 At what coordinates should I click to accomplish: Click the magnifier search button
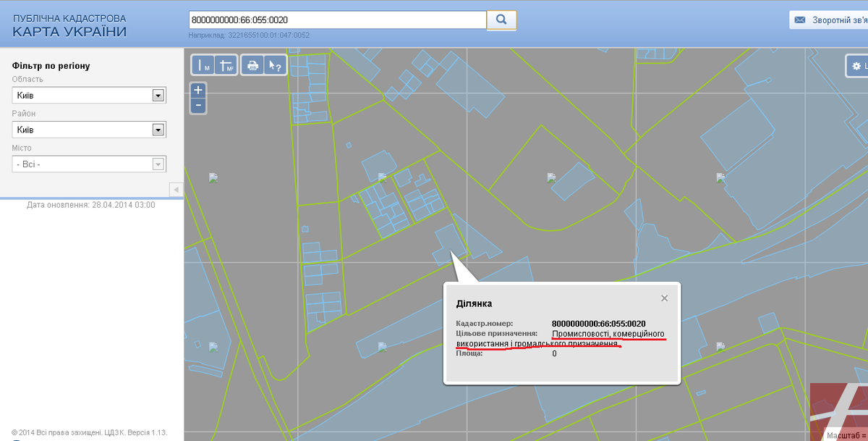[x=501, y=20]
